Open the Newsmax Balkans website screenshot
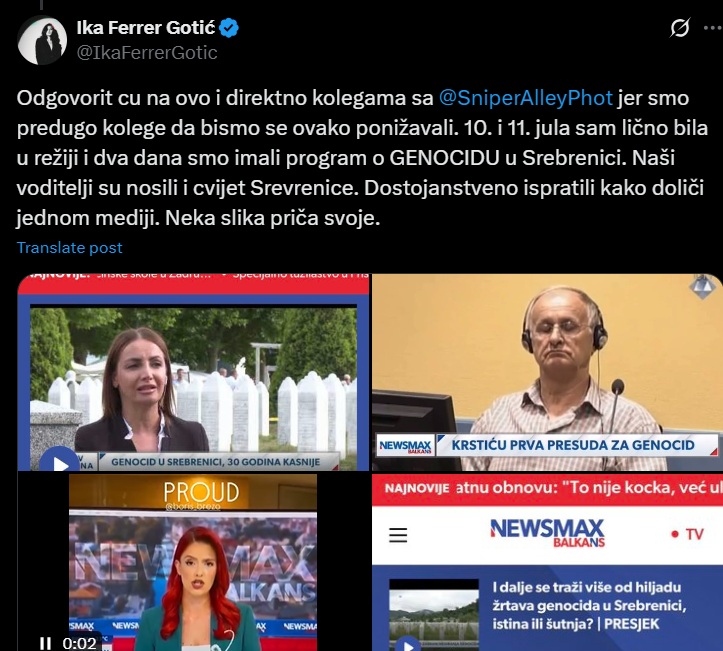Screen dimensions: 723x651 click(x=547, y=562)
